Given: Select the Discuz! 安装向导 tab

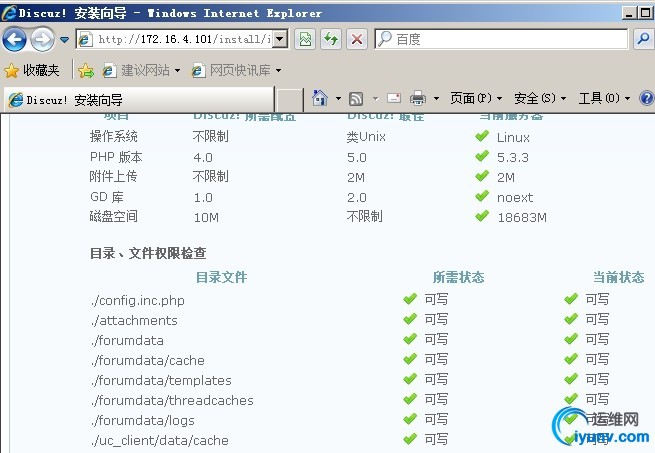Looking at the screenshot, I should pyautogui.click(x=139, y=99).
